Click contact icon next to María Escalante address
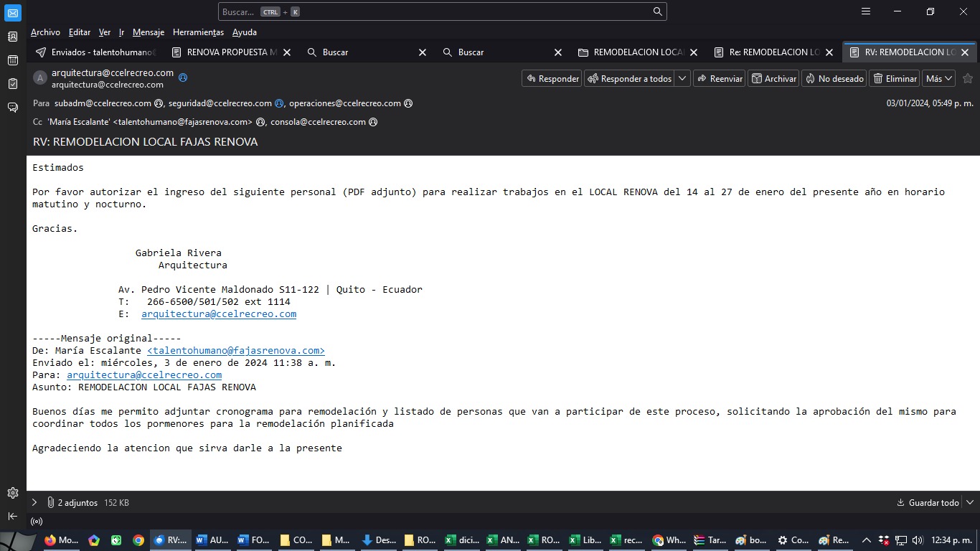Screen dimensions: 980x551 [x=260, y=122]
